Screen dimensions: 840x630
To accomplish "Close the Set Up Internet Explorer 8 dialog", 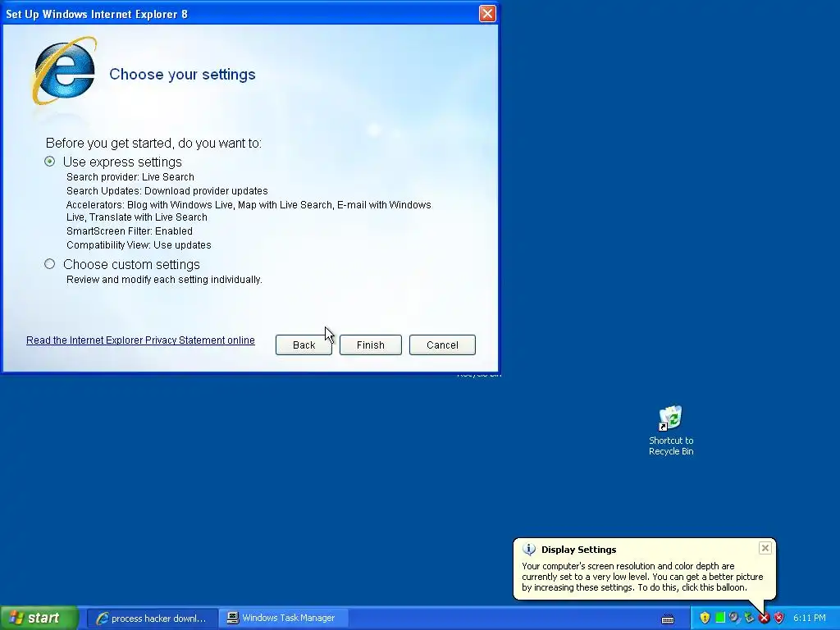I will pos(487,13).
